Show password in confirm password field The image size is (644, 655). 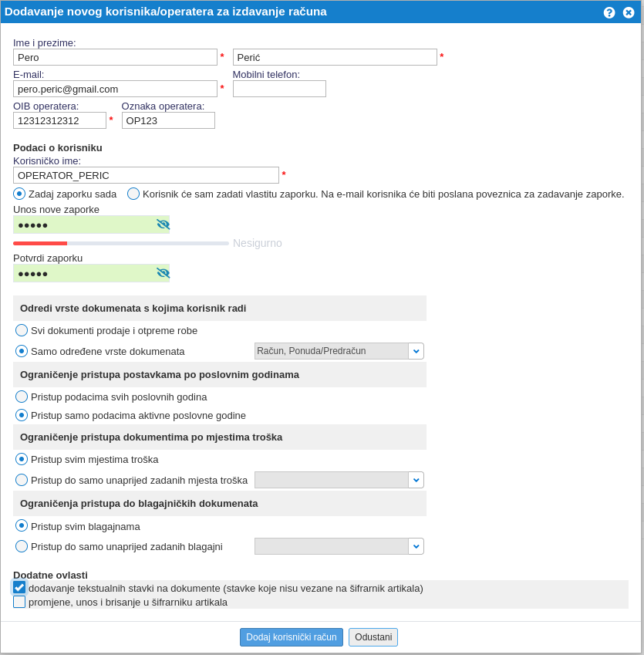click(x=163, y=273)
